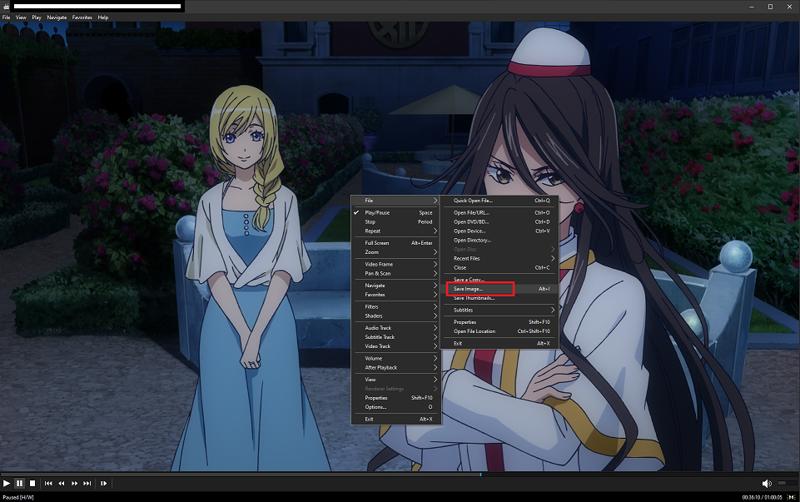
Task: Click the Pause button in the control bar
Action: tap(19, 483)
